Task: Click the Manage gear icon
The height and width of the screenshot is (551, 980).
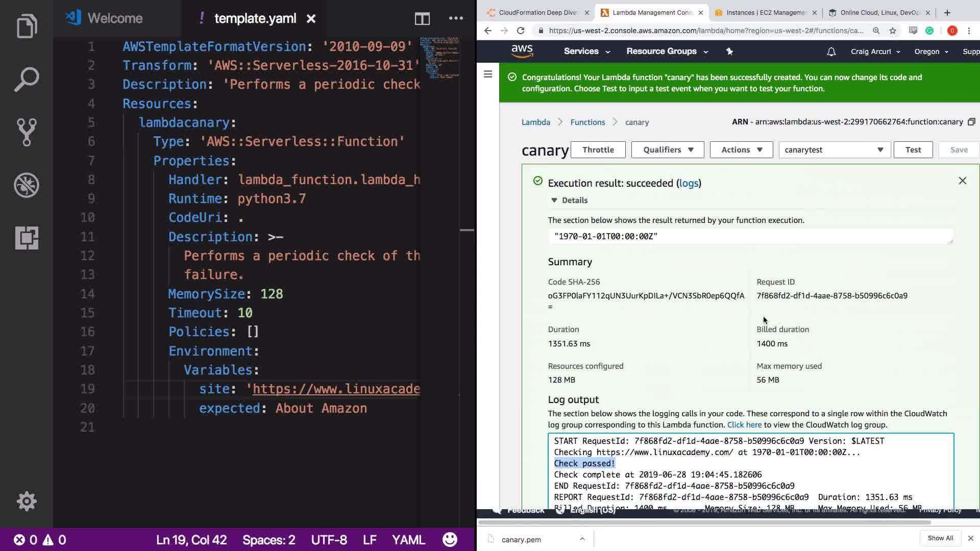Action: pyautogui.click(x=27, y=501)
